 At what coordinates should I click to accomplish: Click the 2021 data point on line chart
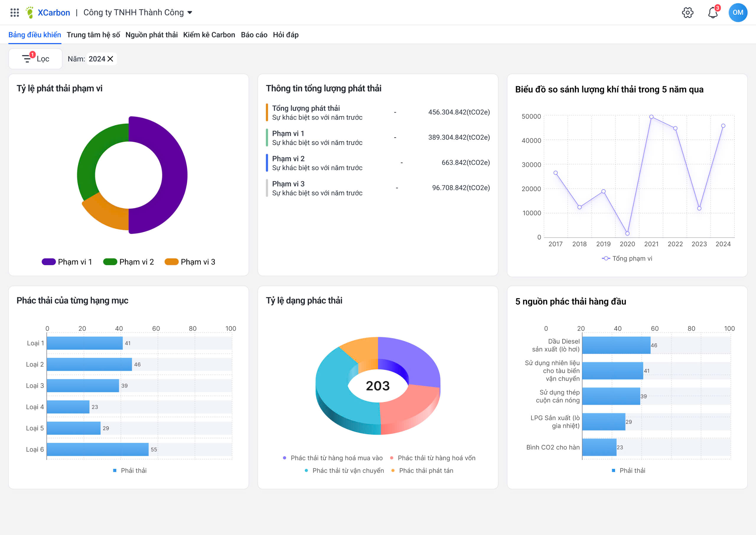(651, 117)
